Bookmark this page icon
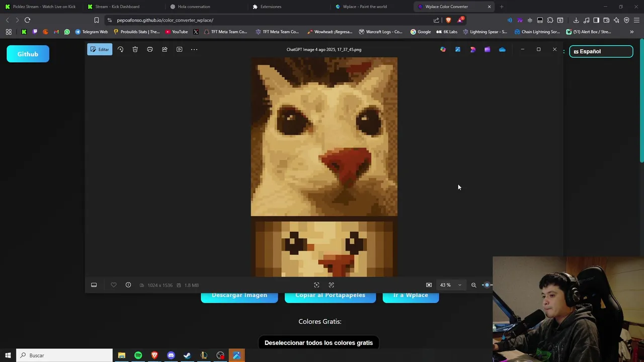 pyautogui.click(x=97, y=20)
